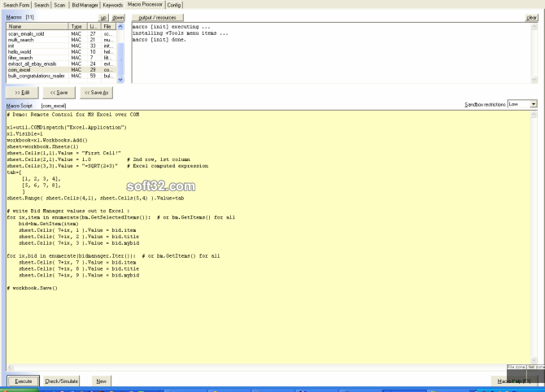The image size is (545, 392).
Task: Click the 'tab=[' script line
Action: point(14,172)
